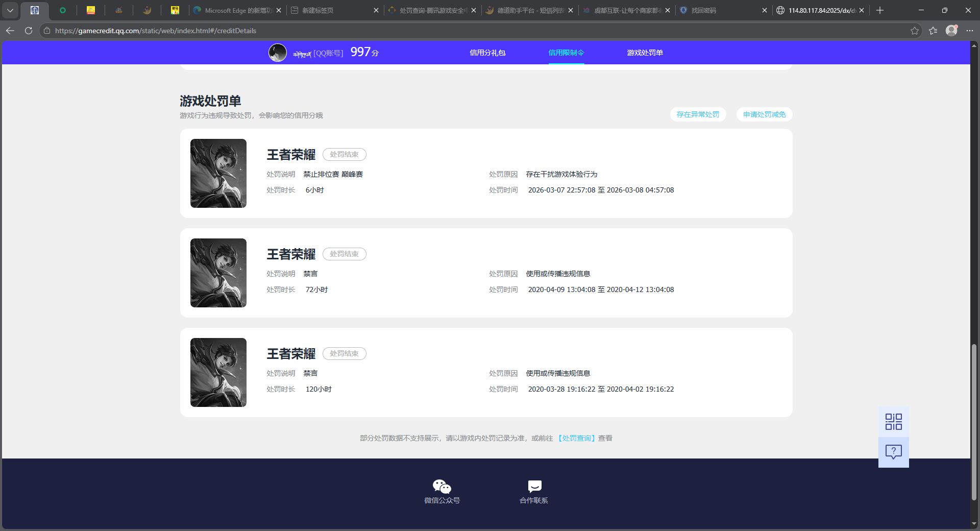Expand the tab search dropdown chevron
The height and width of the screenshot is (531, 980).
pyautogui.click(x=10, y=10)
